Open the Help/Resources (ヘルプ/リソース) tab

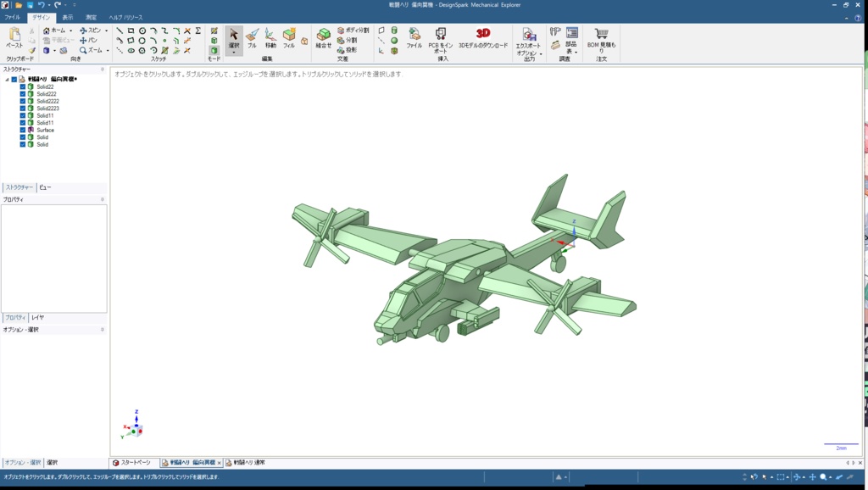click(125, 17)
